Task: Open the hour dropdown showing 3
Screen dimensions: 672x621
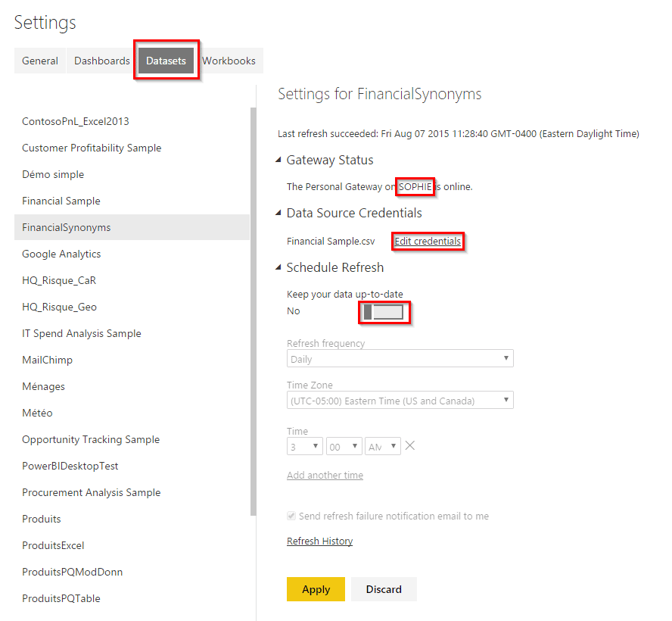Action: point(304,447)
